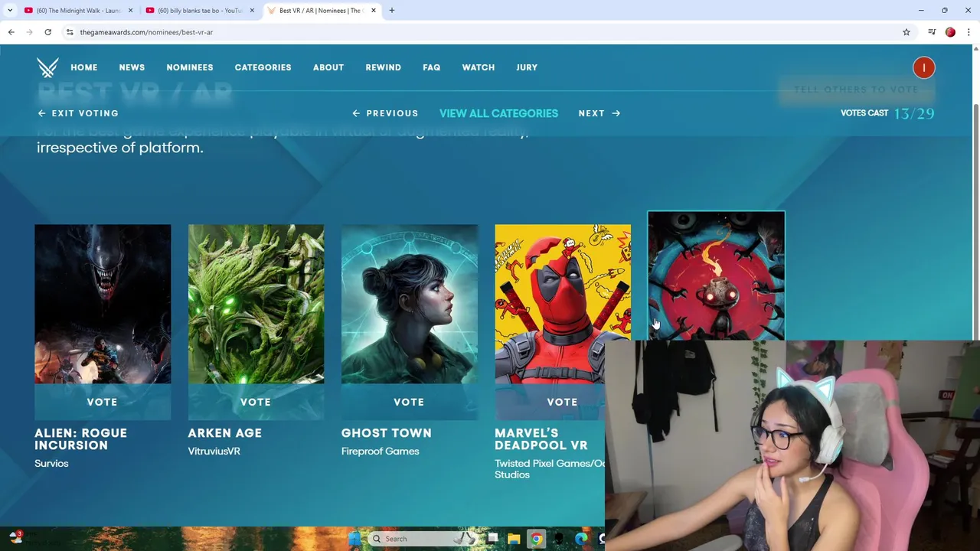Open JURY in site navigation
This screenshot has height=551, width=980.
[527, 67]
